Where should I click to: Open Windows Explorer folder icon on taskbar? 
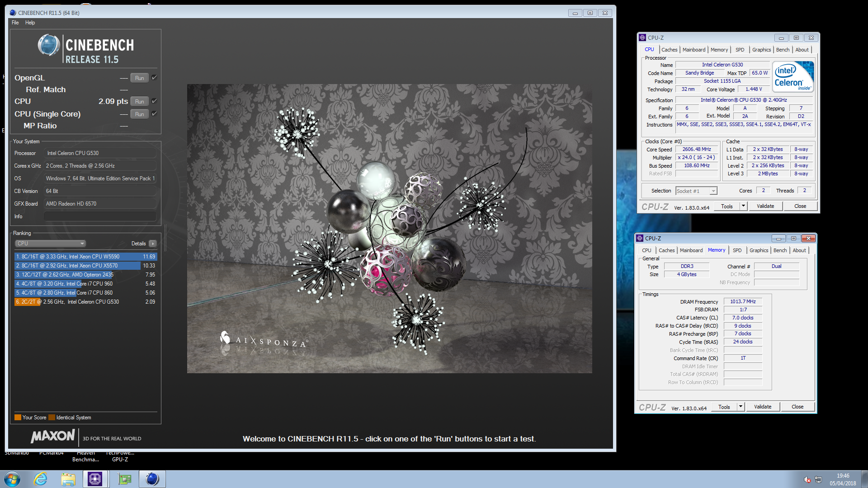[68, 479]
